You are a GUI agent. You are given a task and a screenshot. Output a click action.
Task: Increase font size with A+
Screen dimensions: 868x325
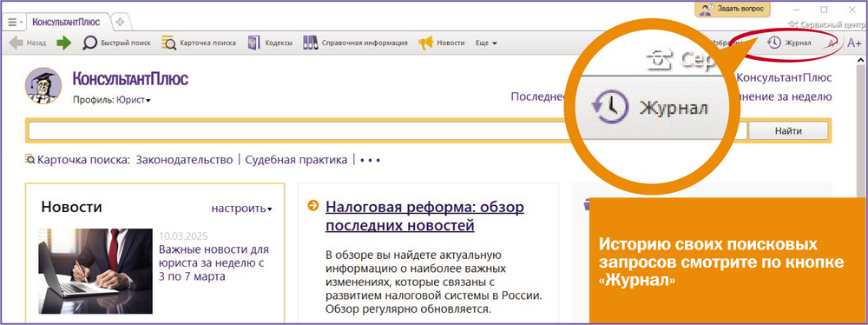pos(854,43)
